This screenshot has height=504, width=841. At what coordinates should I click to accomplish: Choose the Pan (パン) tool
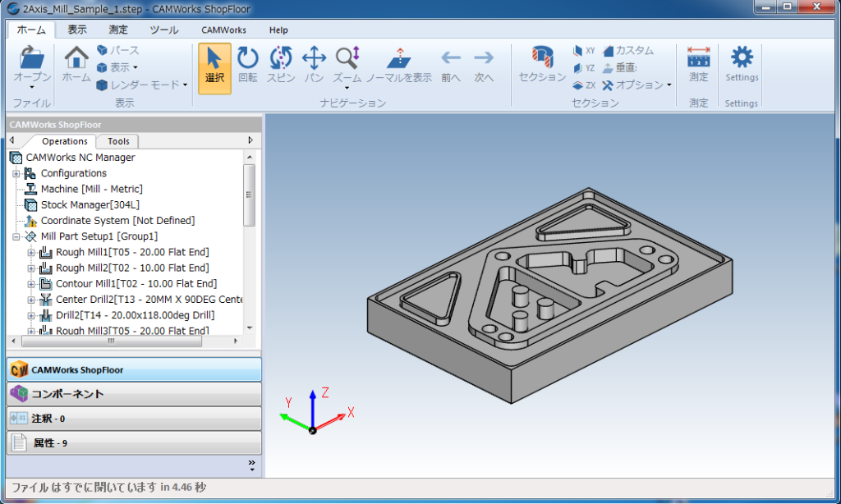[315, 66]
